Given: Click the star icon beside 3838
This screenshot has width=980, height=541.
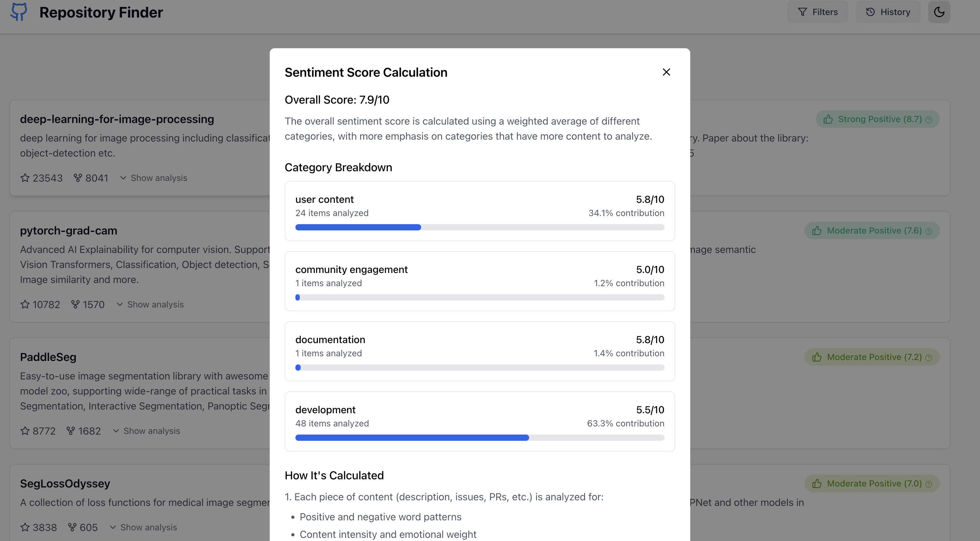Looking at the screenshot, I should click(x=25, y=527).
